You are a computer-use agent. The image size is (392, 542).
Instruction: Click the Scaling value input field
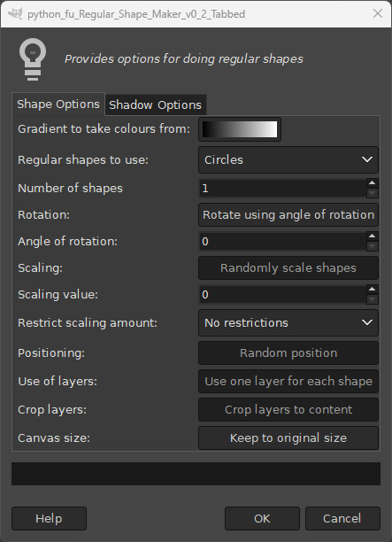pos(282,295)
